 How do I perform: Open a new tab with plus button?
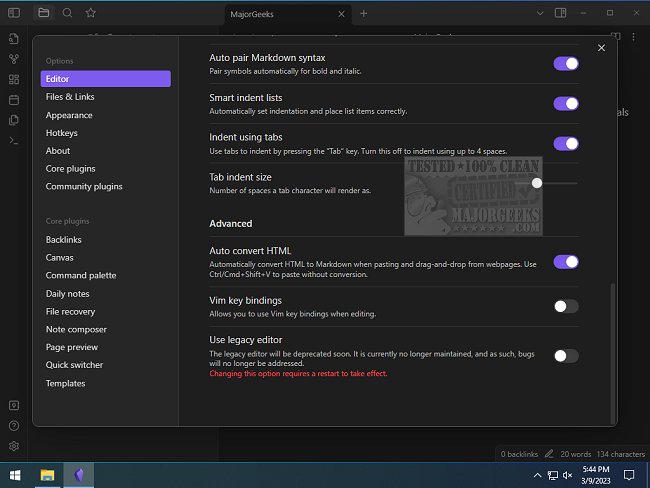(x=363, y=13)
